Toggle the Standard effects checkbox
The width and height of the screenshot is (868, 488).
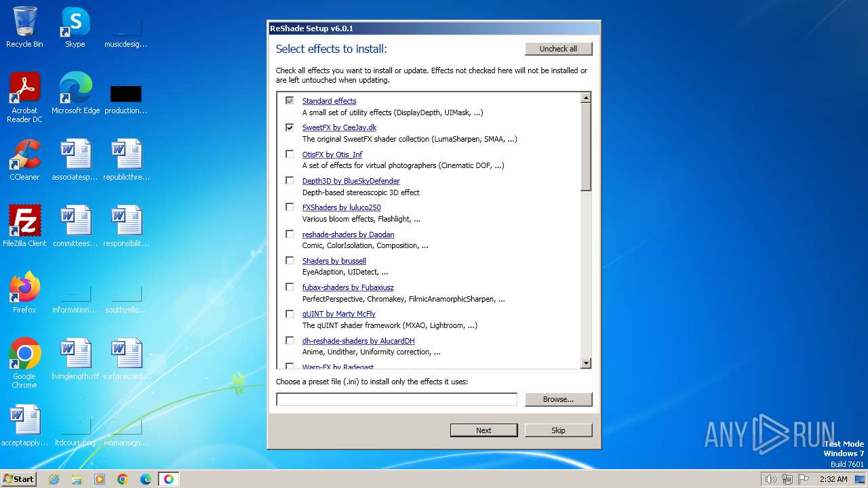[290, 101]
